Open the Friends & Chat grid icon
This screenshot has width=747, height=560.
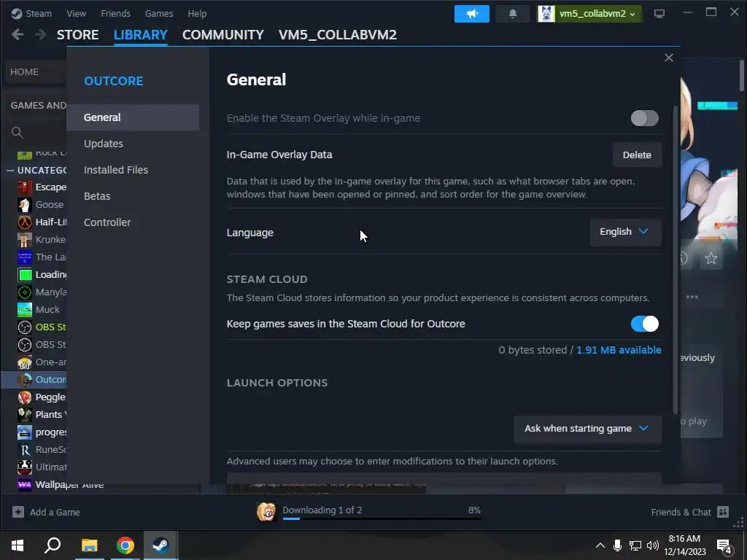723,512
